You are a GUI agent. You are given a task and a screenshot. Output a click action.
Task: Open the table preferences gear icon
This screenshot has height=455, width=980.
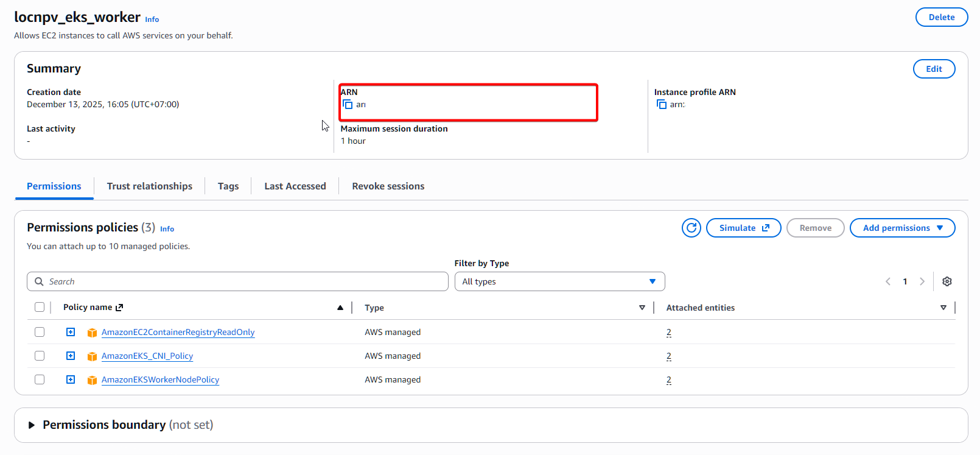(947, 281)
